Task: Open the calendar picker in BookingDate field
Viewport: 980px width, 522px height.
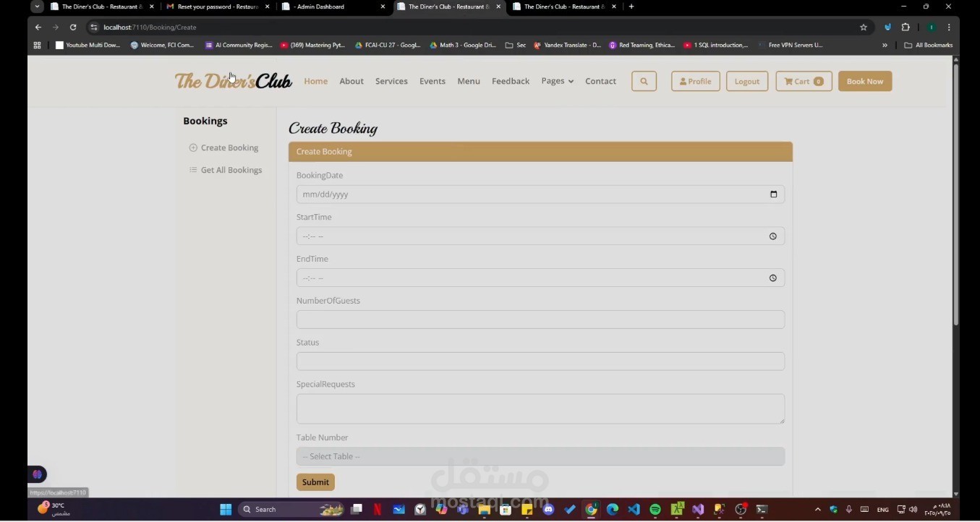Action: click(773, 194)
